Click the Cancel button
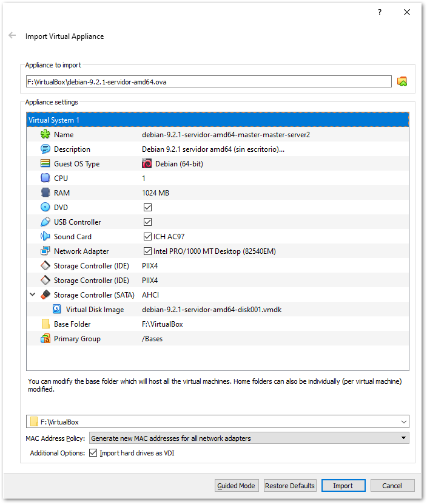427x504 pixels. point(392,486)
